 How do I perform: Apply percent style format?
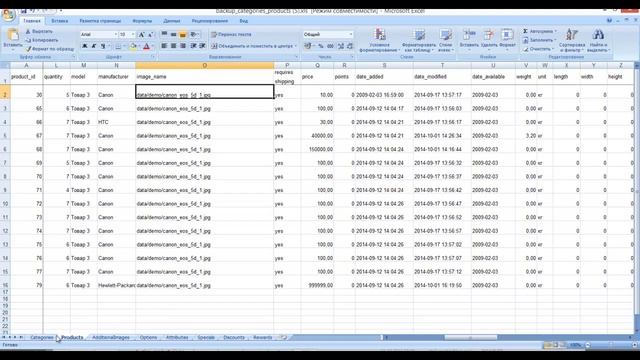pos(321,46)
